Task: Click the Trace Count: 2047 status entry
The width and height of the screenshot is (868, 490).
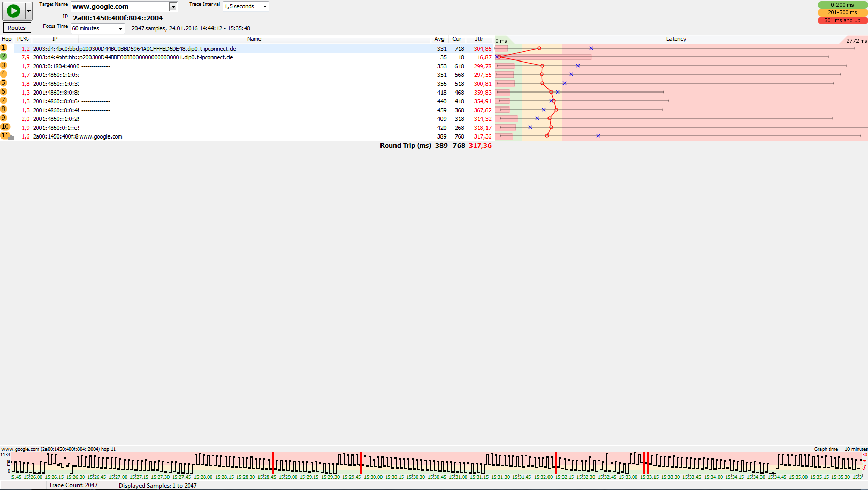Action: 73,486
